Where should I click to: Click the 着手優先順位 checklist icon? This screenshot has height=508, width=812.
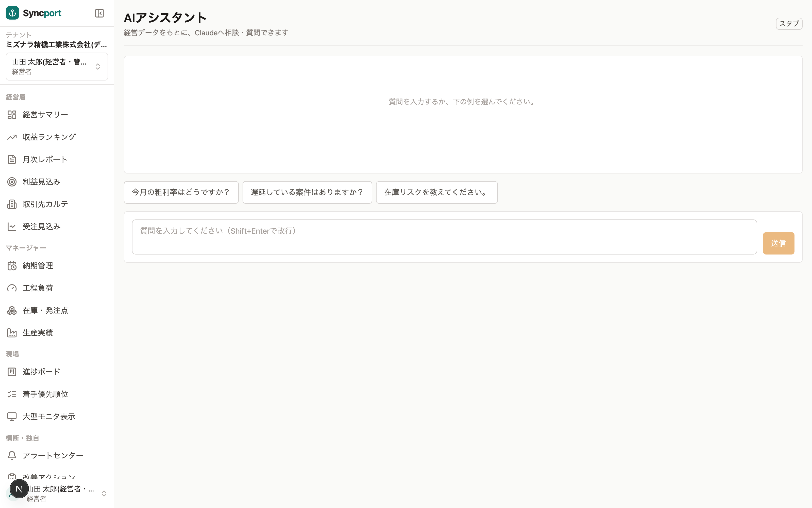12,394
